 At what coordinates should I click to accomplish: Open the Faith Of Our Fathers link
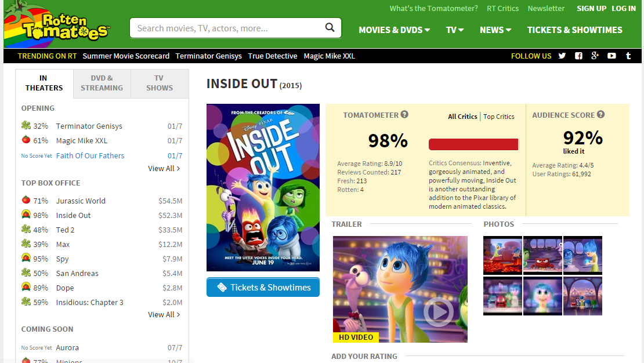click(90, 155)
